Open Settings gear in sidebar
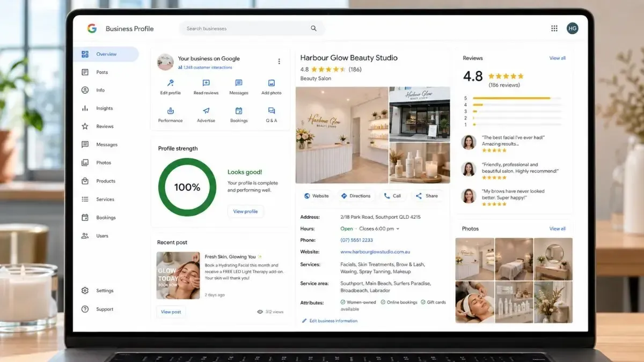The height and width of the screenshot is (362, 644). click(85, 291)
